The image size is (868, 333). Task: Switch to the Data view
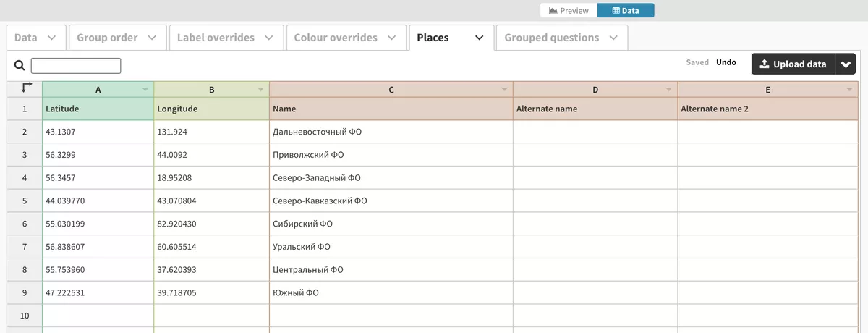pyautogui.click(x=626, y=11)
